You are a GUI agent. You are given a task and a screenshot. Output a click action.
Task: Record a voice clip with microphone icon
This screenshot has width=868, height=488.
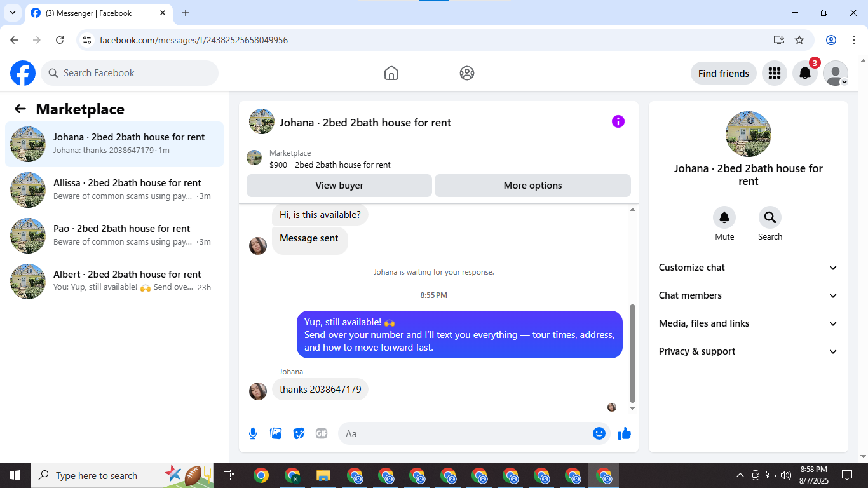253,433
